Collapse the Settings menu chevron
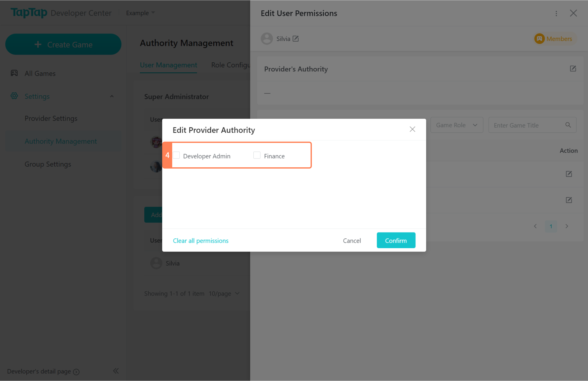588x381 pixels. pyautogui.click(x=112, y=96)
